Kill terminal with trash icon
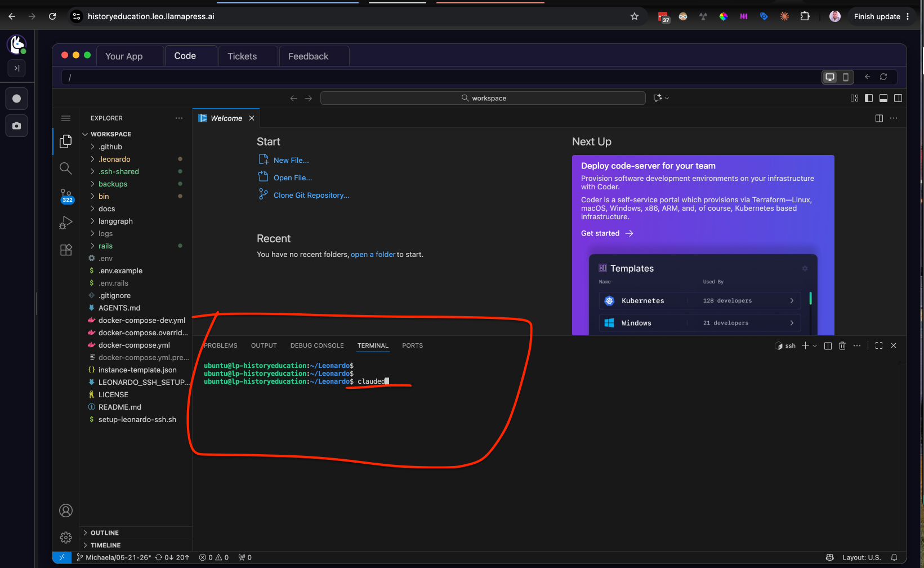Image resolution: width=924 pixels, height=568 pixels. point(842,346)
